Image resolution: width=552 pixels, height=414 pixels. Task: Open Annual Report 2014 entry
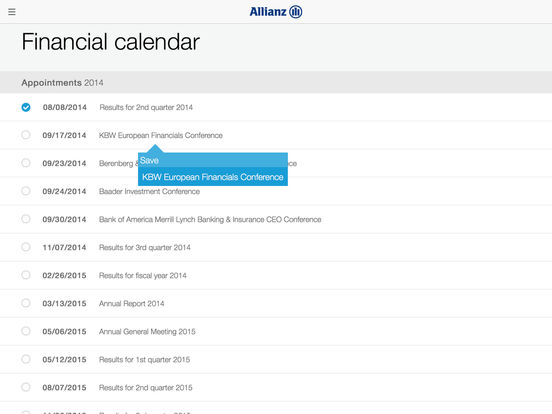(x=131, y=303)
